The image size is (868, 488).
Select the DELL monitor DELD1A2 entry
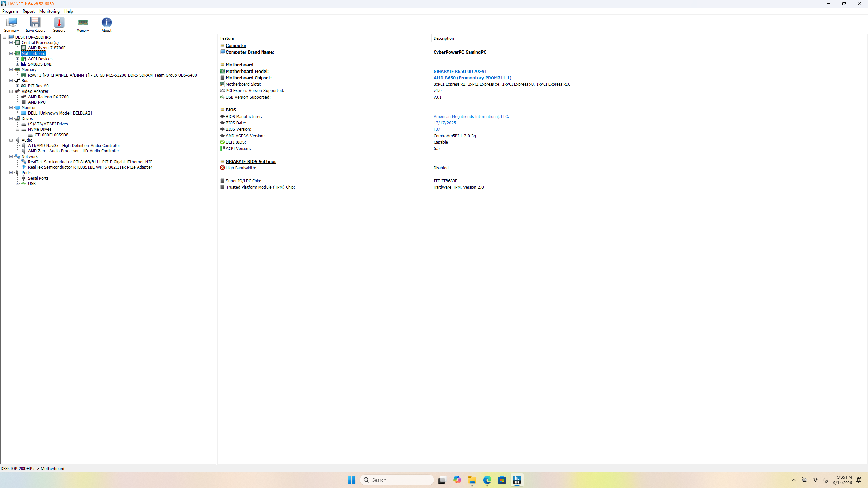[60, 113]
